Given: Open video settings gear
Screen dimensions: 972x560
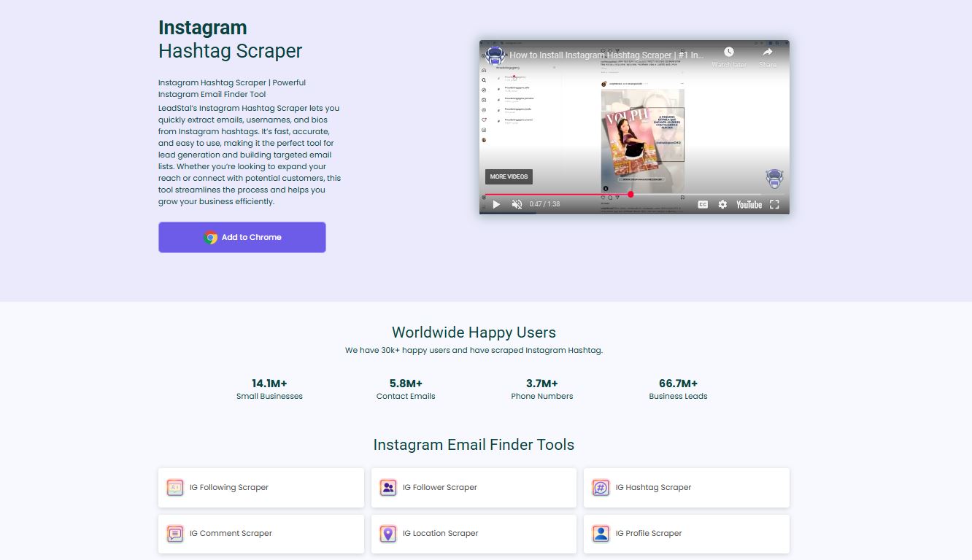Looking at the screenshot, I should coord(722,205).
